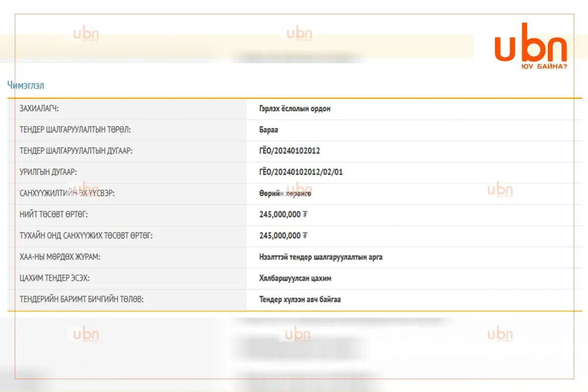The width and height of the screenshot is (588, 392).
Task: Click the ТЕНДЕРИЙН БАРИМТ БИЧГИЙН ТӨЛӨВ label
Action: pos(81,299)
